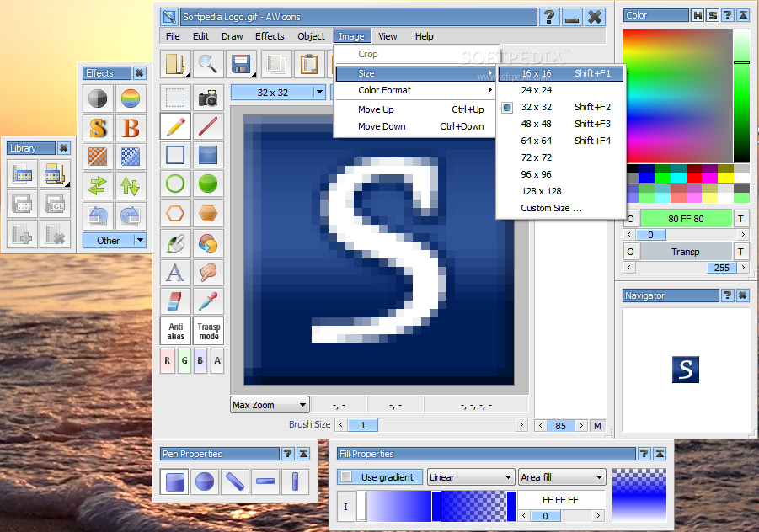Open the 32 x 32 format dropdown
This screenshot has width=759, height=532.
click(x=319, y=92)
